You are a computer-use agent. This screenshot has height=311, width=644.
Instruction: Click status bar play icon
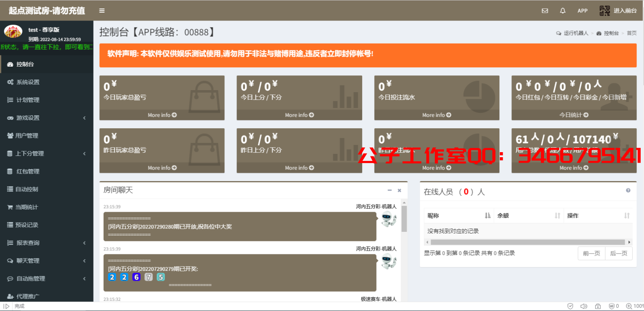[x=7, y=306]
